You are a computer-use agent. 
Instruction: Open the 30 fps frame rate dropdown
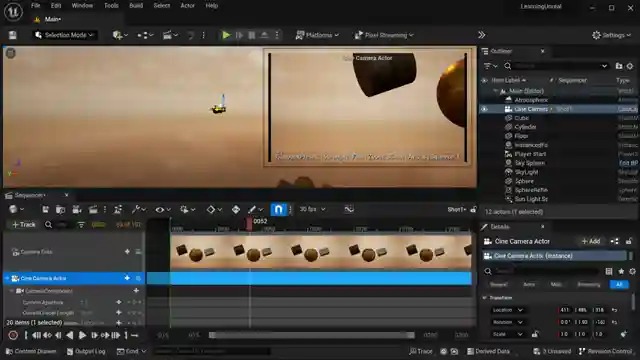(312, 209)
